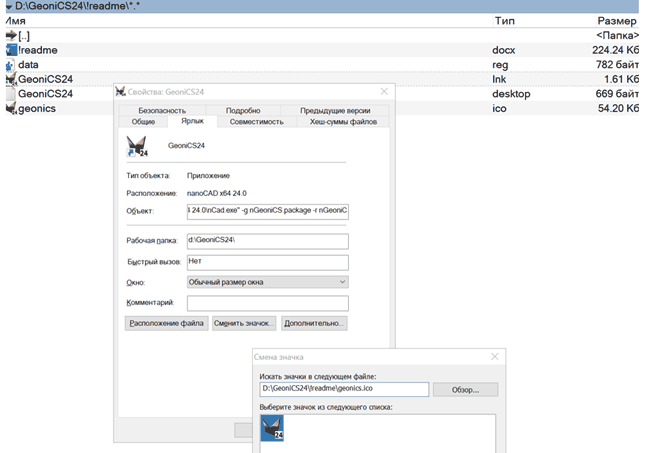This screenshot has height=453, width=646.
Task: Click the Комментарий field
Action: click(x=268, y=303)
